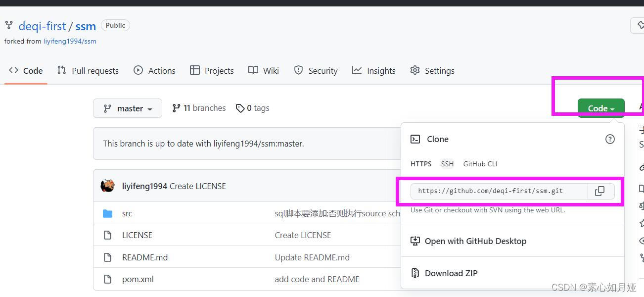Open the Create LICENSE commit message
The height and width of the screenshot is (297, 644).
(198, 186)
